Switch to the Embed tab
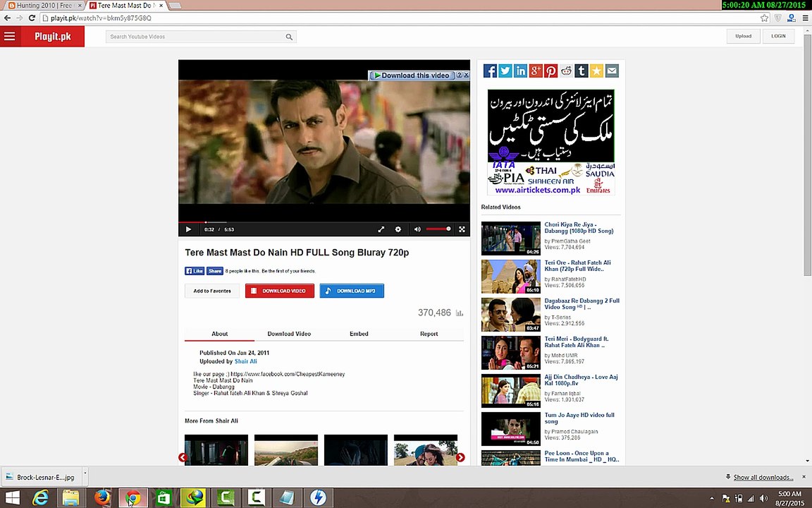Screen dimensions: 812x508 [x=359, y=334]
